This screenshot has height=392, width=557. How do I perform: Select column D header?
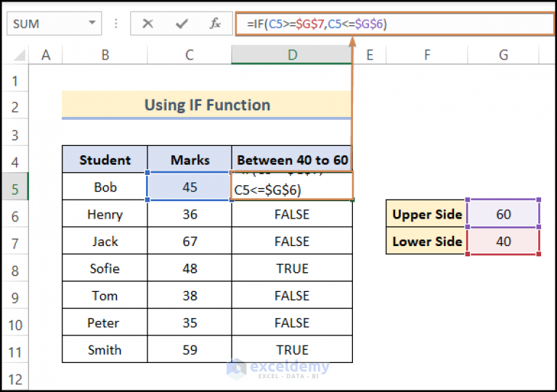[292, 54]
